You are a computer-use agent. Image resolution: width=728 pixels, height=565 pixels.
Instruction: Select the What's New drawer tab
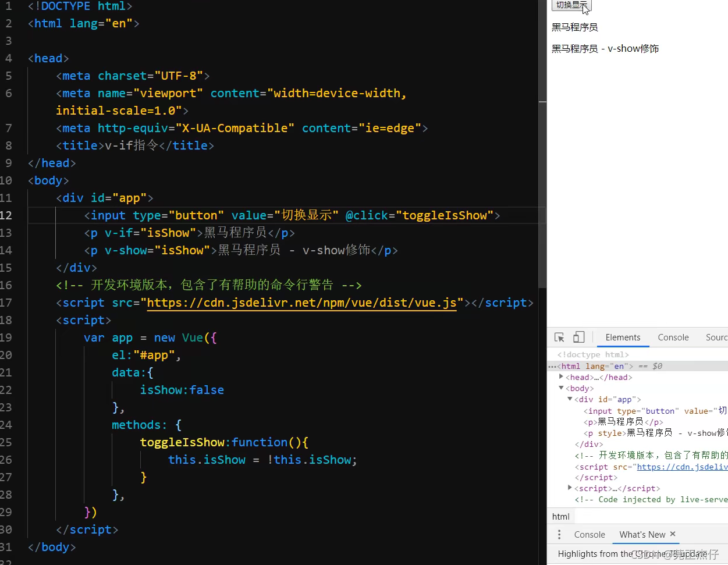[642, 534]
